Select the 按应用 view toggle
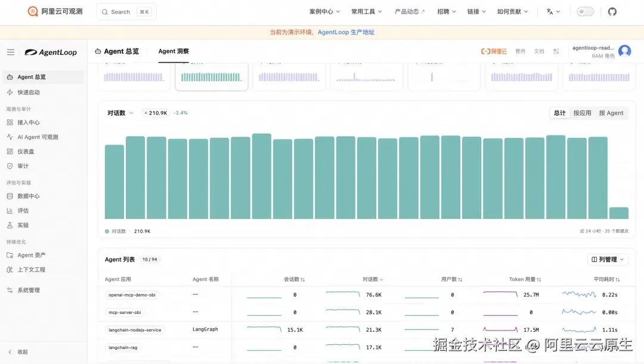The height and width of the screenshot is (364, 644). [x=582, y=113]
